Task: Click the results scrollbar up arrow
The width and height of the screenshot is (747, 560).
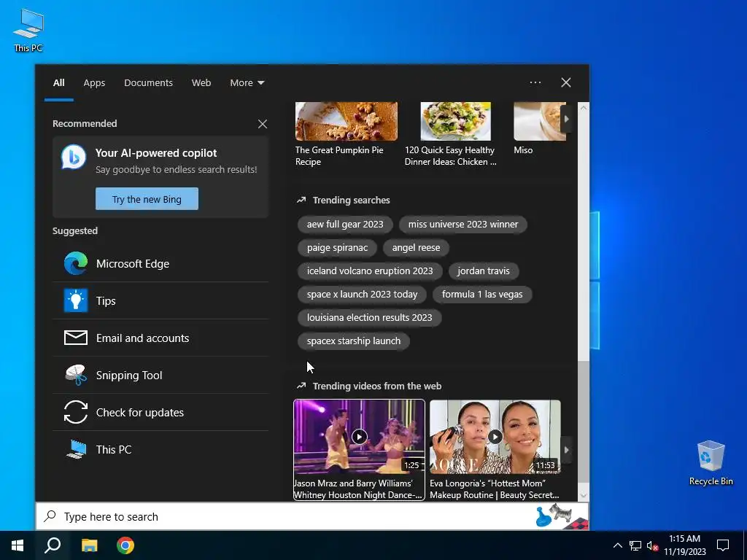Action: 583,108
